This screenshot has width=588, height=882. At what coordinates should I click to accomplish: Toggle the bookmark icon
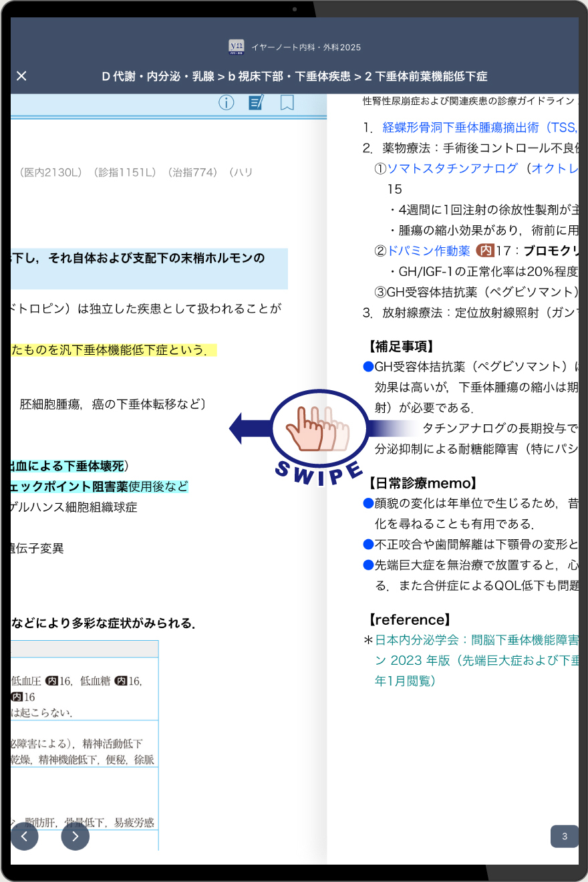point(287,102)
